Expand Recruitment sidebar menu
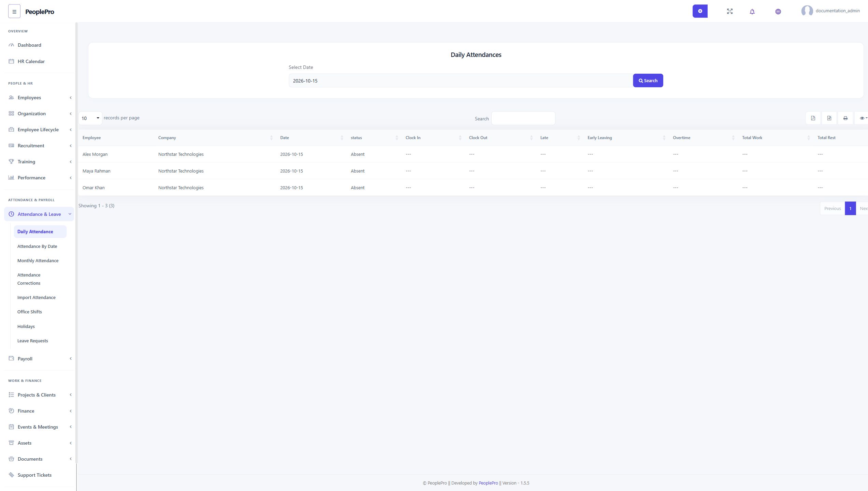 [39, 146]
